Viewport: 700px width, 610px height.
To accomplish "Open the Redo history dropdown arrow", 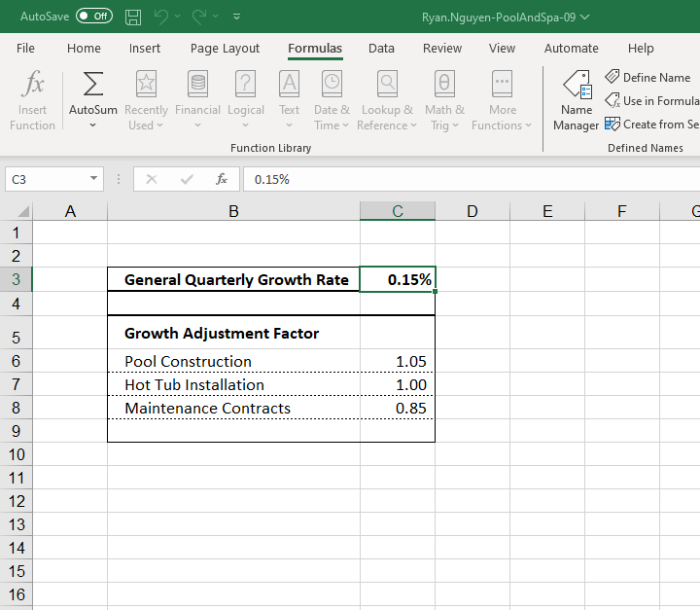I will (216, 17).
